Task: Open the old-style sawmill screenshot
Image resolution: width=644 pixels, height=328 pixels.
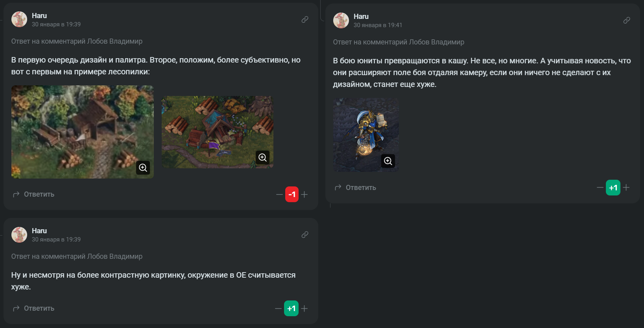Action: (x=83, y=132)
